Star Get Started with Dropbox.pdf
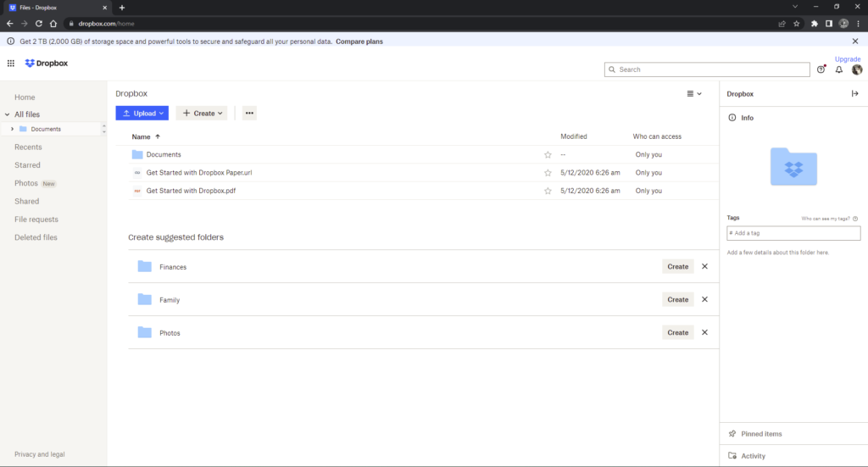 [548, 191]
